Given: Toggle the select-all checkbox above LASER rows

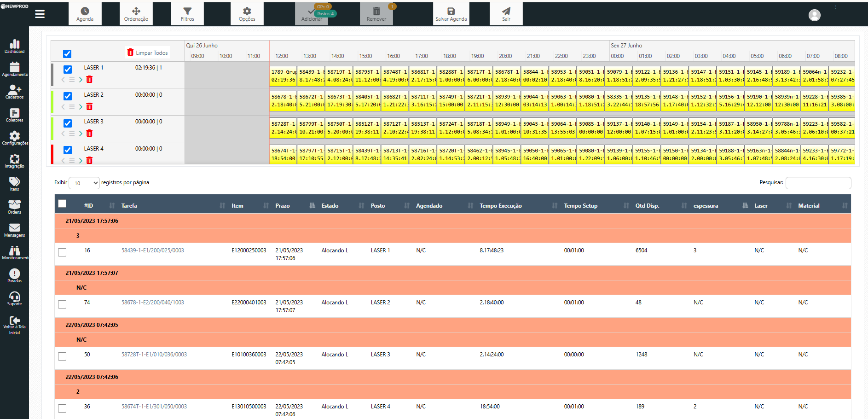Looking at the screenshot, I should pos(67,54).
